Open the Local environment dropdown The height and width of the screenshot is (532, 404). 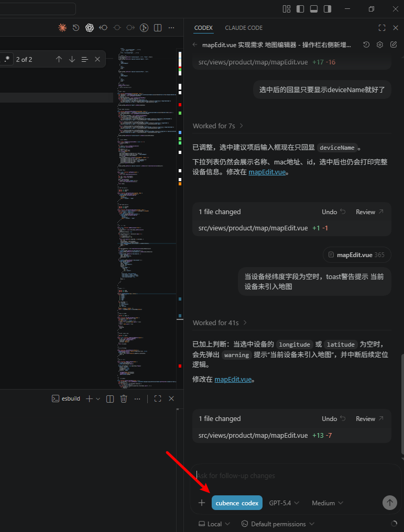point(214,524)
